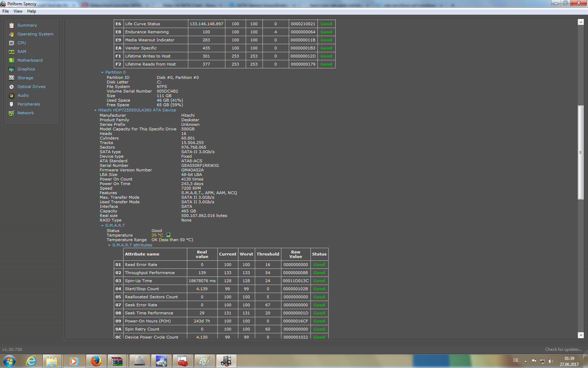Open the View menu
This screenshot has height=368, width=588.
pos(18,11)
